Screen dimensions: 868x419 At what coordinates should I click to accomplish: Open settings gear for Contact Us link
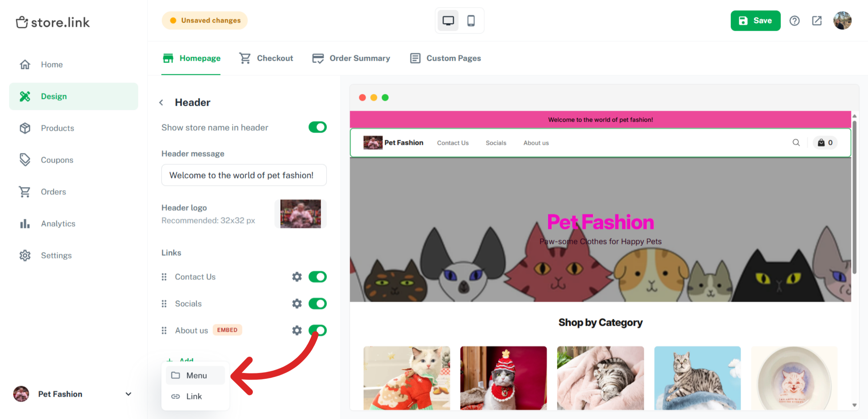tap(297, 277)
